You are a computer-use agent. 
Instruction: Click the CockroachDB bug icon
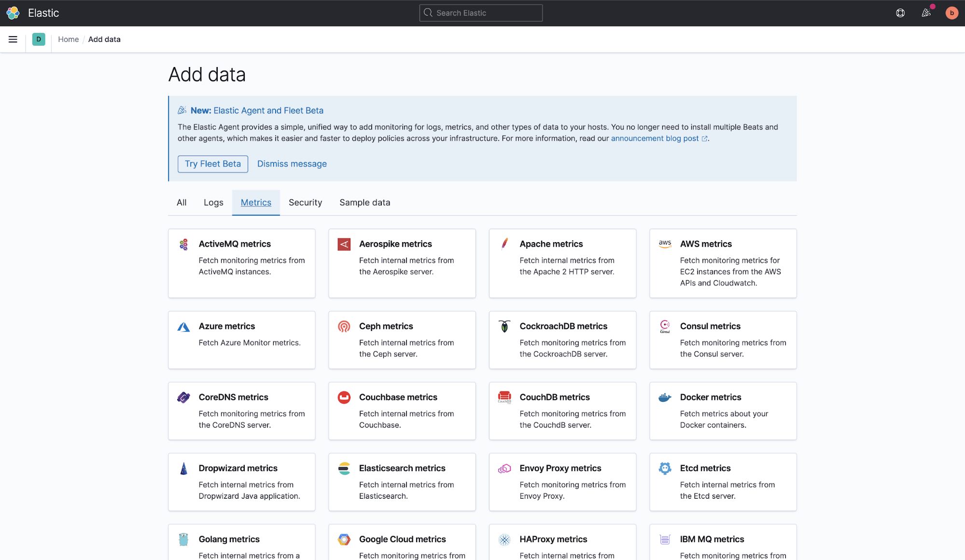tap(504, 326)
